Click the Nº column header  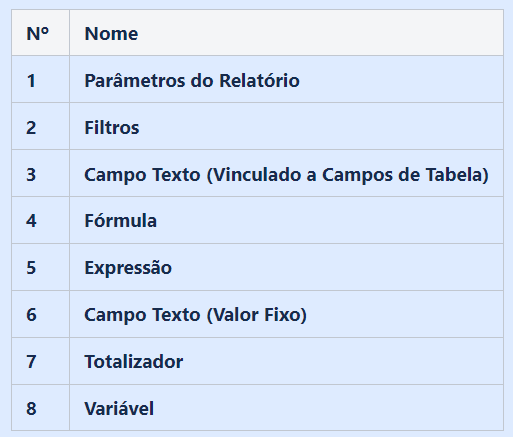click(40, 33)
